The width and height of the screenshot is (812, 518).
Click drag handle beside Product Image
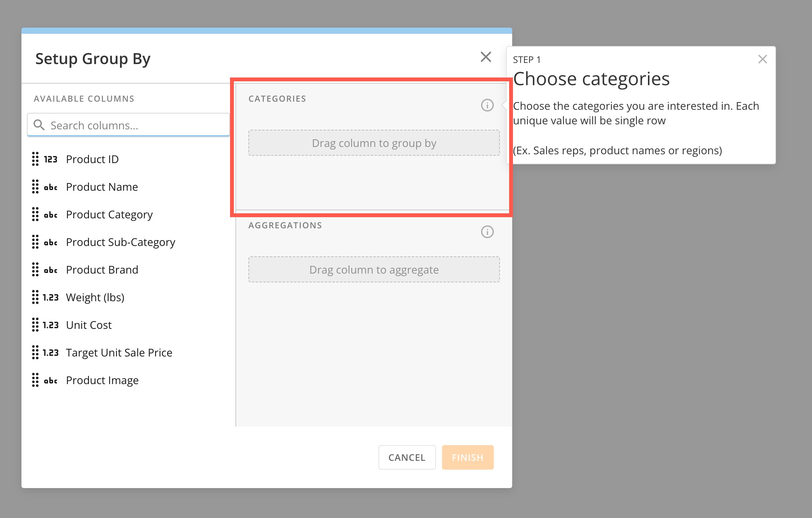tap(35, 380)
